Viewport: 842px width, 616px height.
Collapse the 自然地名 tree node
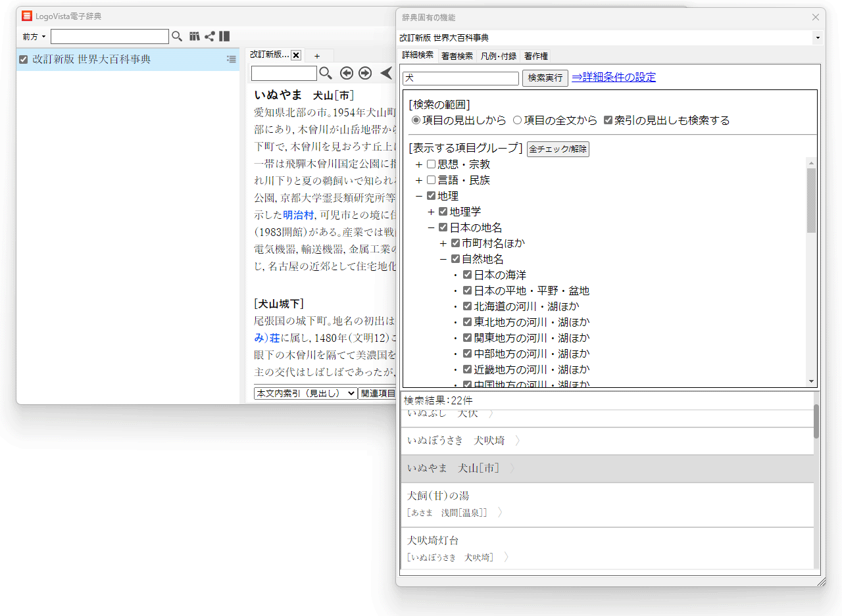(443, 259)
